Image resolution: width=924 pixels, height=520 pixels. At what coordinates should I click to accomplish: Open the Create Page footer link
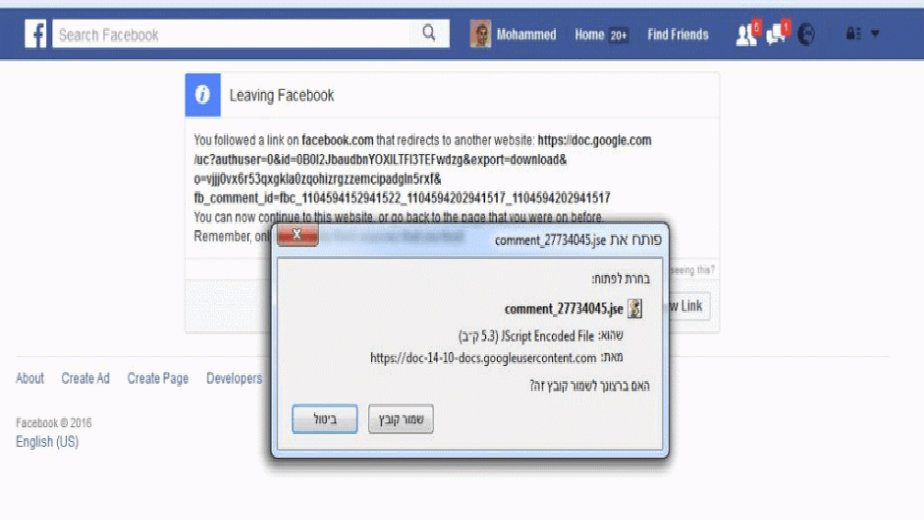[x=158, y=379]
